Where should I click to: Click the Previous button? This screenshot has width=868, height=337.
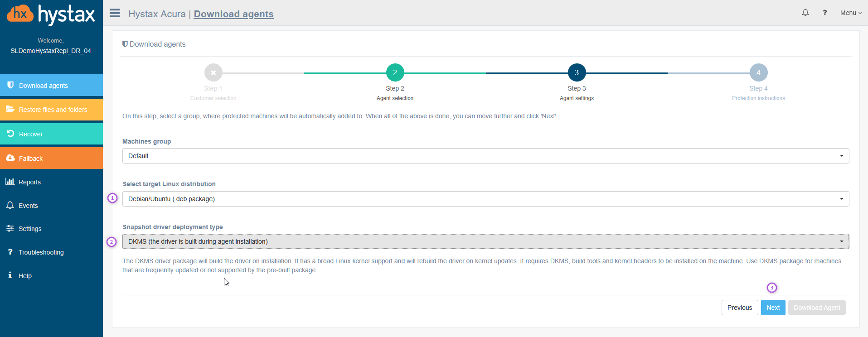pyautogui.click(x=739, y=308)
